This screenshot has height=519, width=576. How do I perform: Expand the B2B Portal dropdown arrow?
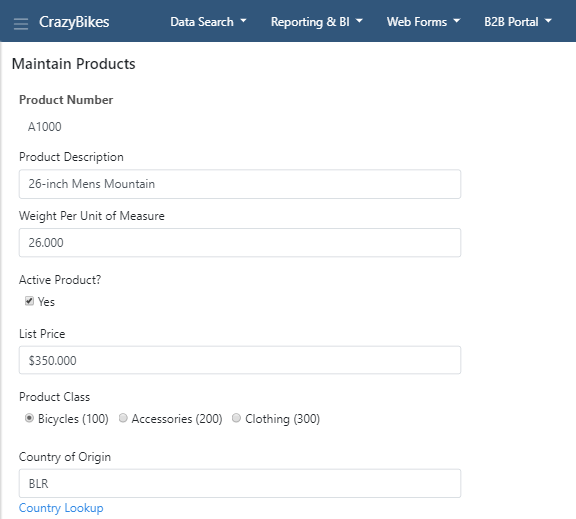(x=548, y=21)
